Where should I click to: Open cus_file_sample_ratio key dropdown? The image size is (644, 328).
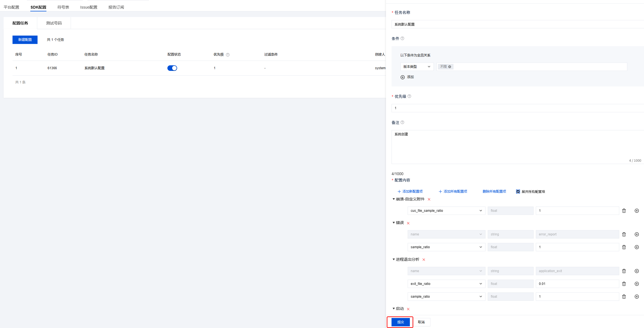[x=446, y=211]
